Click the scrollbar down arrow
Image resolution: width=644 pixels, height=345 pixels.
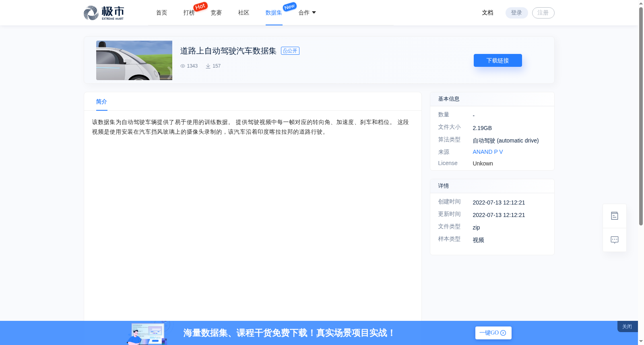[x=641, y=341]
